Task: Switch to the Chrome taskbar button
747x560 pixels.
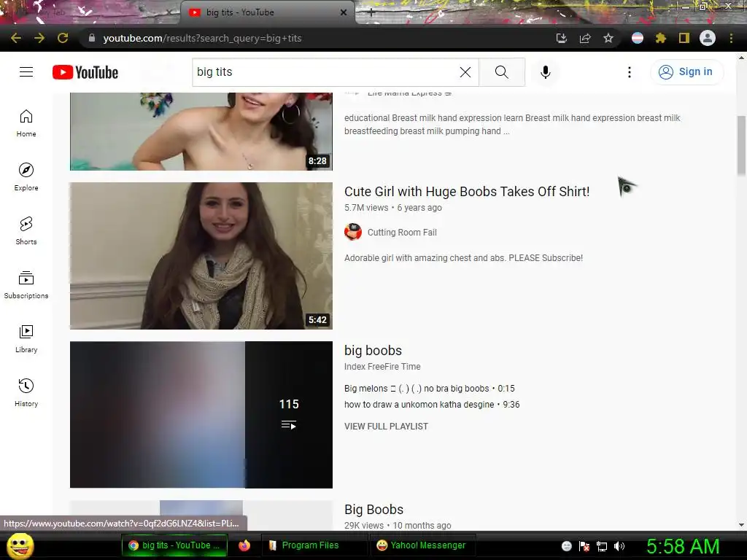Action: 174,545
